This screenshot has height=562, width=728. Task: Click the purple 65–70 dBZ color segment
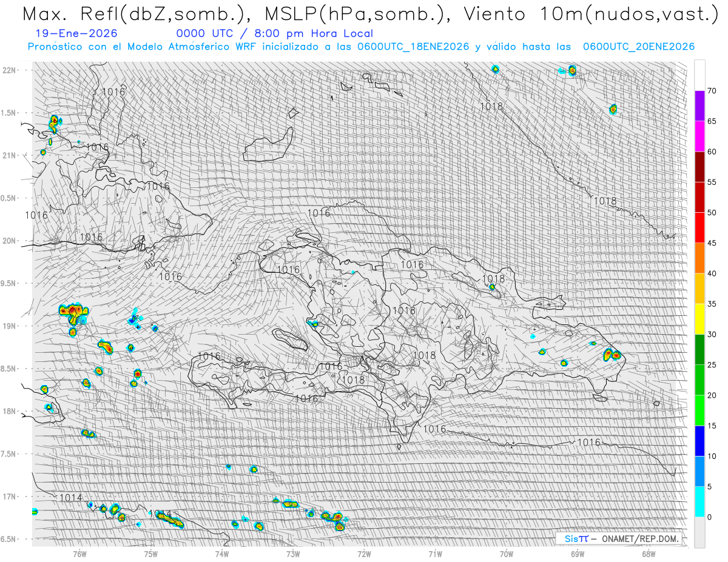(699, 106)
